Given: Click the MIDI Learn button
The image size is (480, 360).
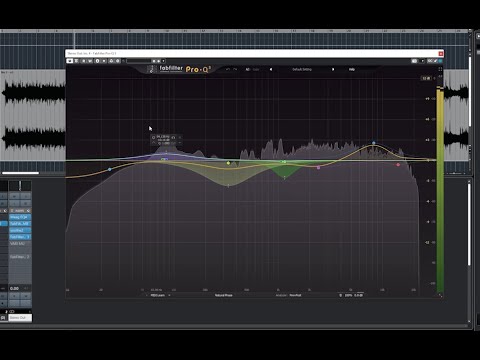Looking at the screenshot, I should pos(158,295).
